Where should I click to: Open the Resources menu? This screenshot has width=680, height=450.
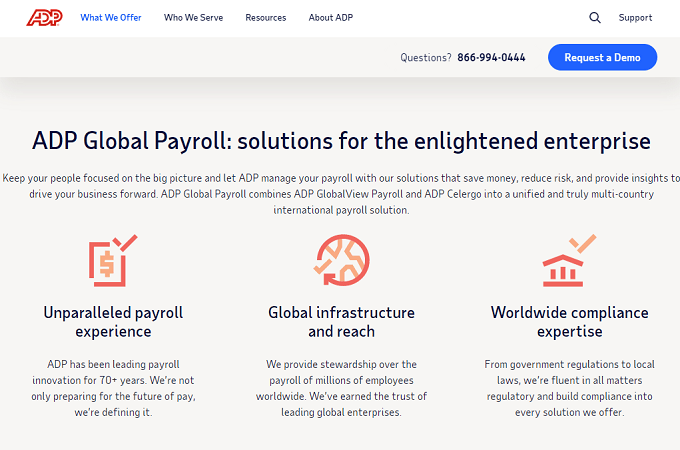tap(266, 18)
